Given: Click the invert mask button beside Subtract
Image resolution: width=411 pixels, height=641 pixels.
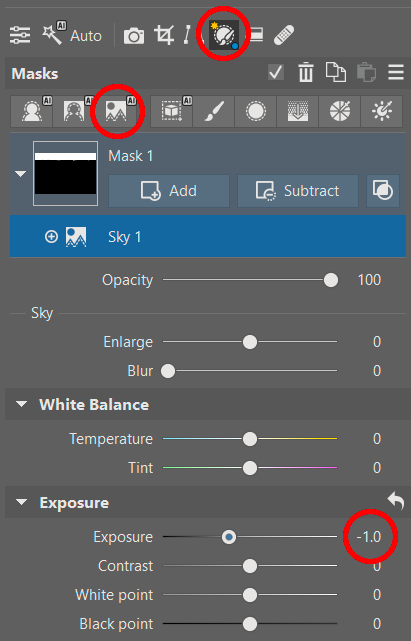Looking at the screenshot, I should [383, 191].
